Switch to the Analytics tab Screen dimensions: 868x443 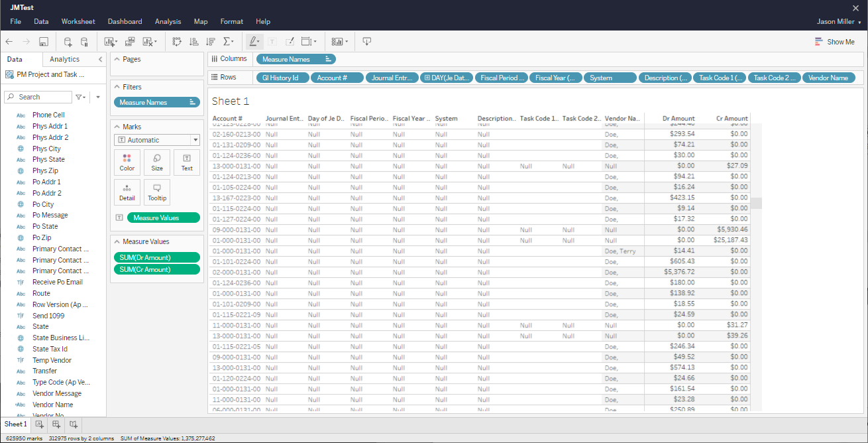64,59
